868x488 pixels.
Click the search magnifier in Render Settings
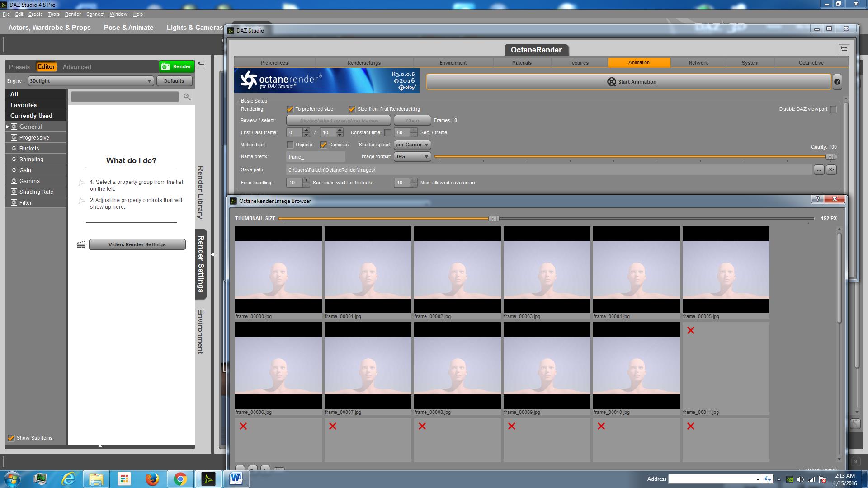click(187, 97)
